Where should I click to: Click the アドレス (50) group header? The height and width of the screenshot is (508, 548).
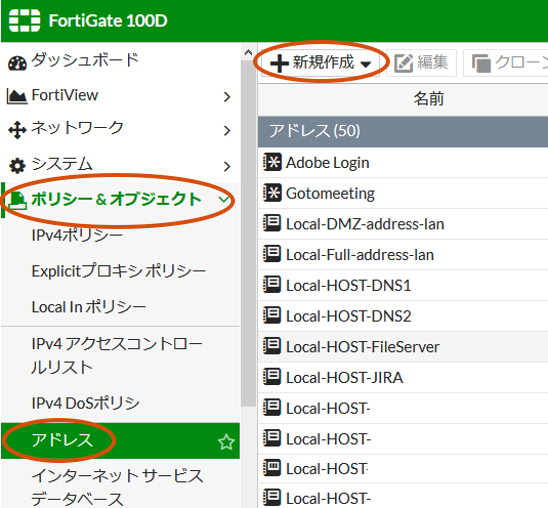pyautogui.click(x=403, y=131)
